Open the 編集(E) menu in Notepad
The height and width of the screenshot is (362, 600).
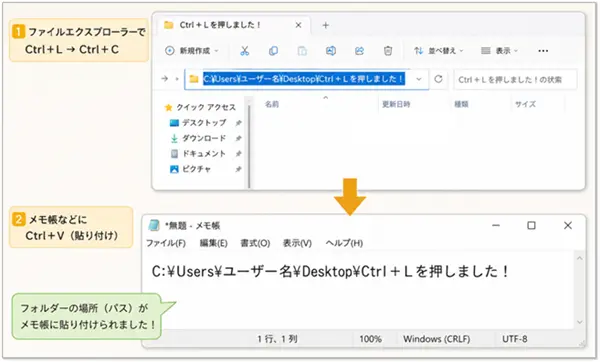pos(214,243)
